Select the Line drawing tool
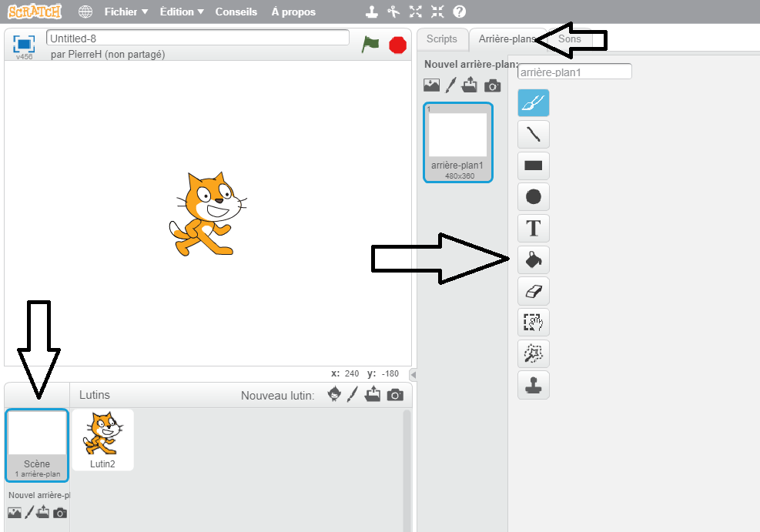 coord(533,134)
